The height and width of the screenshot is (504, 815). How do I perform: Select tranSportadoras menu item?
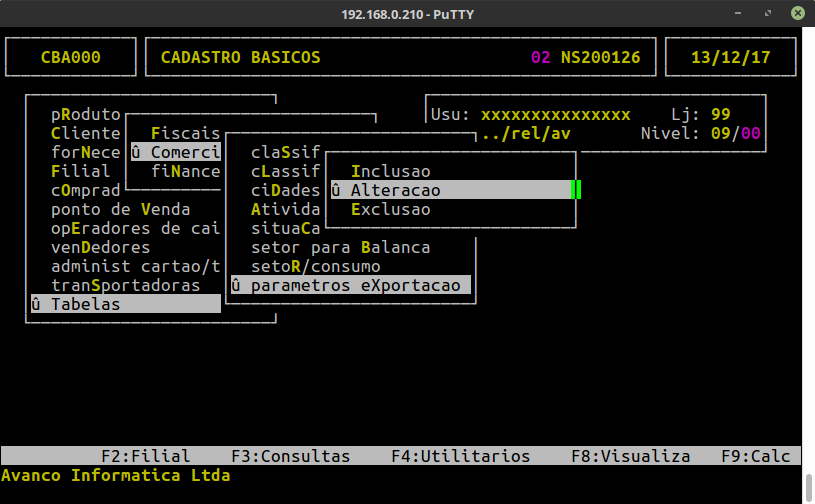[126, 285]
